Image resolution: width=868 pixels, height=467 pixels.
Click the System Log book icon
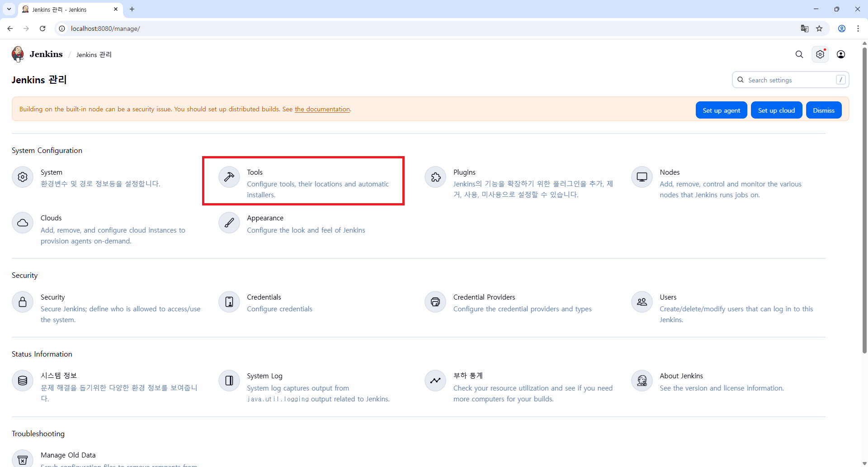pos(229,381)
